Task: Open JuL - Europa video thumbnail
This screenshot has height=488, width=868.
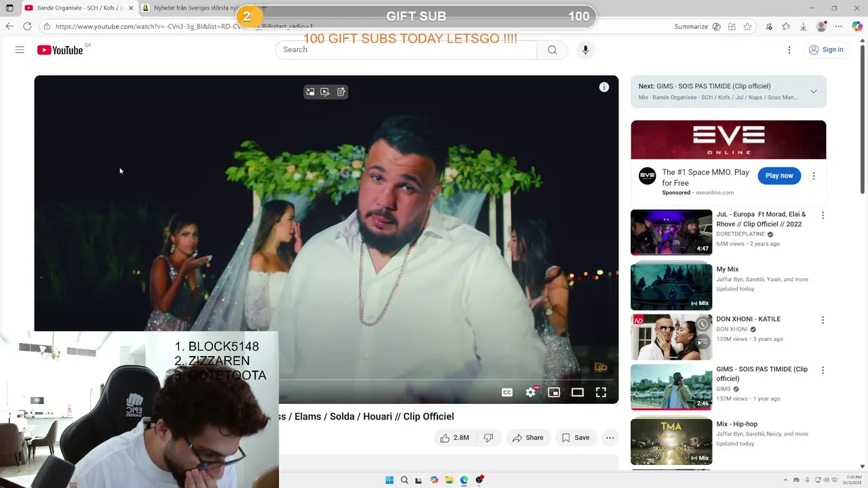Action: pos(671,232)
